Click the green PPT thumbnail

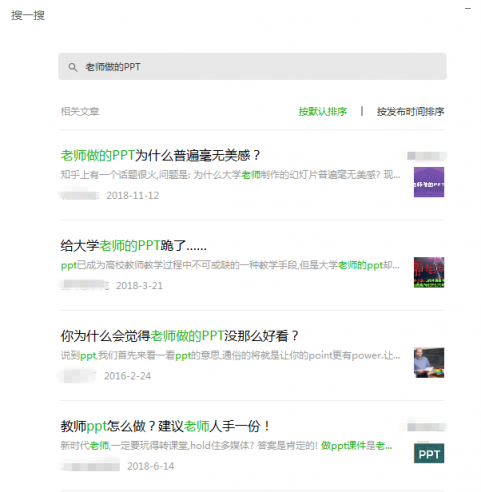coord(429,452)
